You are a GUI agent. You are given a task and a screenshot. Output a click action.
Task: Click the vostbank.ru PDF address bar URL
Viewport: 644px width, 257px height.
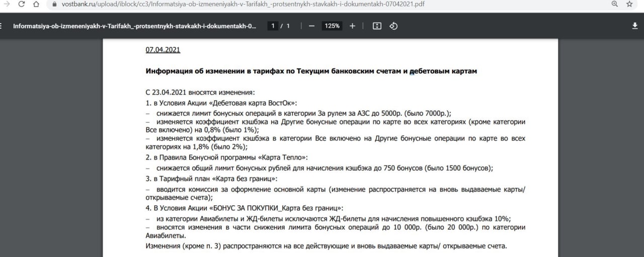pos(243,4)
